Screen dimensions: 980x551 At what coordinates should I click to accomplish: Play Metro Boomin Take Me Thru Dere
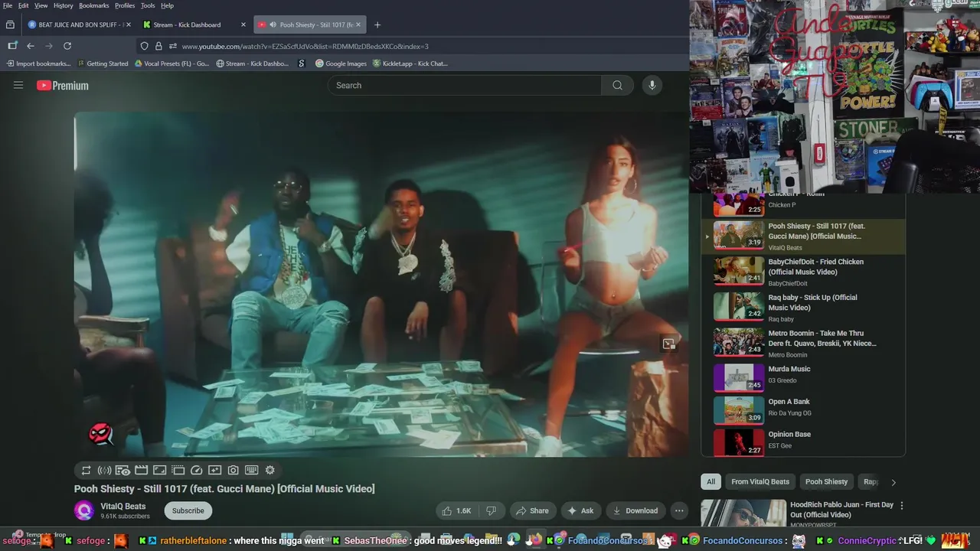(803, 343)
